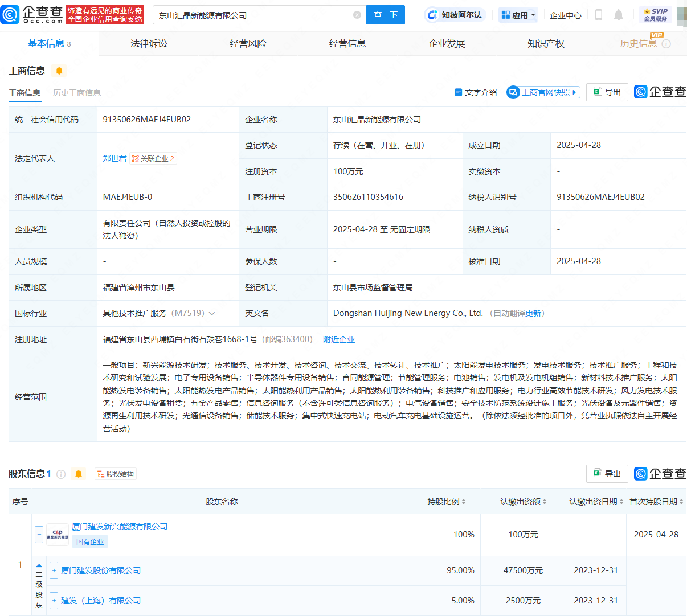
Task: Click the 查一下 search button
Action: [x=386, y=15]
